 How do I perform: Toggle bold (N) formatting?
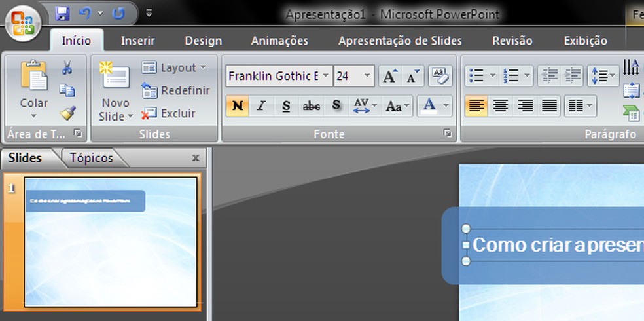pyautogui.click(x=238, y=106)
